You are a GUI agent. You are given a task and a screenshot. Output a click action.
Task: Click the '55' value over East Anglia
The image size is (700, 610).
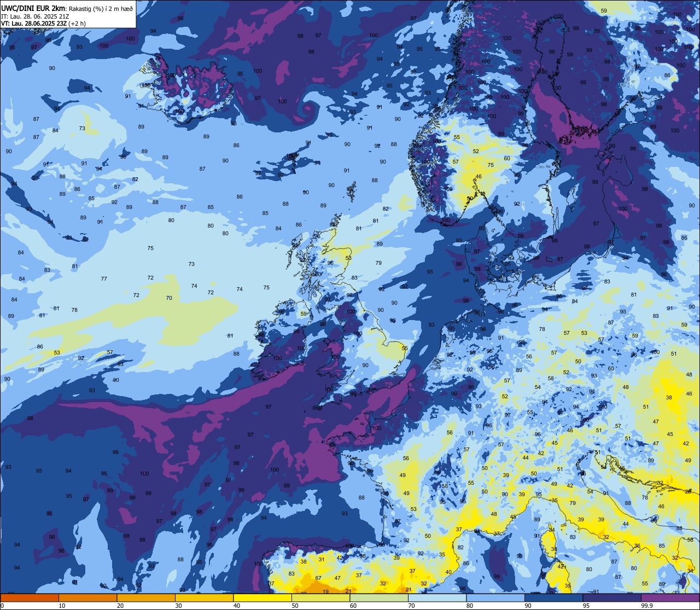pyautogui.click(x=405, y=348)
